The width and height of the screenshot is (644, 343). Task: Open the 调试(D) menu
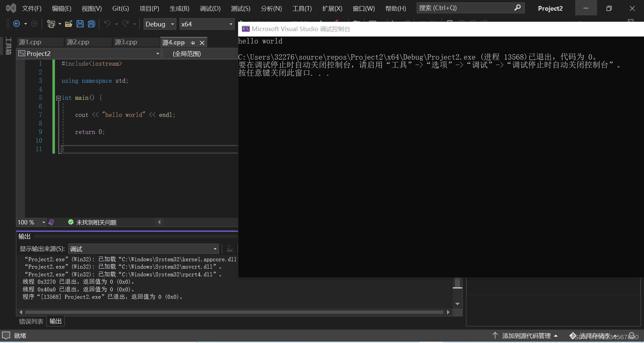[210, 8]
